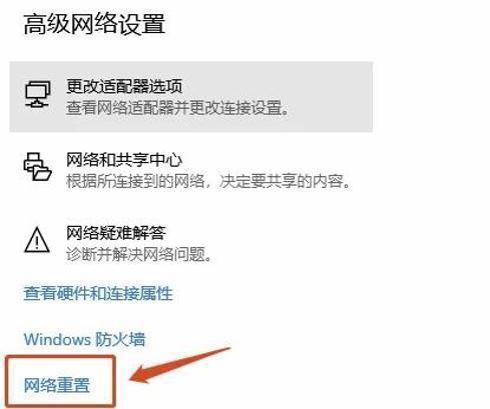
Task: Click the 防火墙 text in the firewall link
Action: tap(121, 339)
